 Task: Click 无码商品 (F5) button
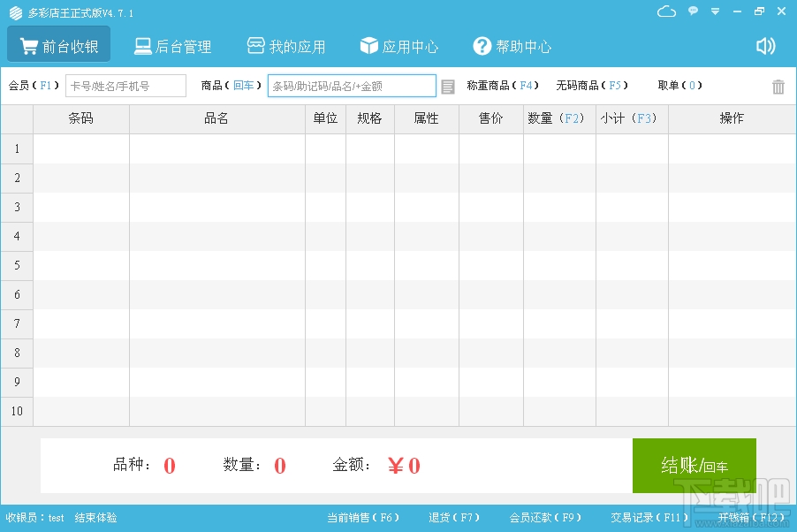(592, 86)
